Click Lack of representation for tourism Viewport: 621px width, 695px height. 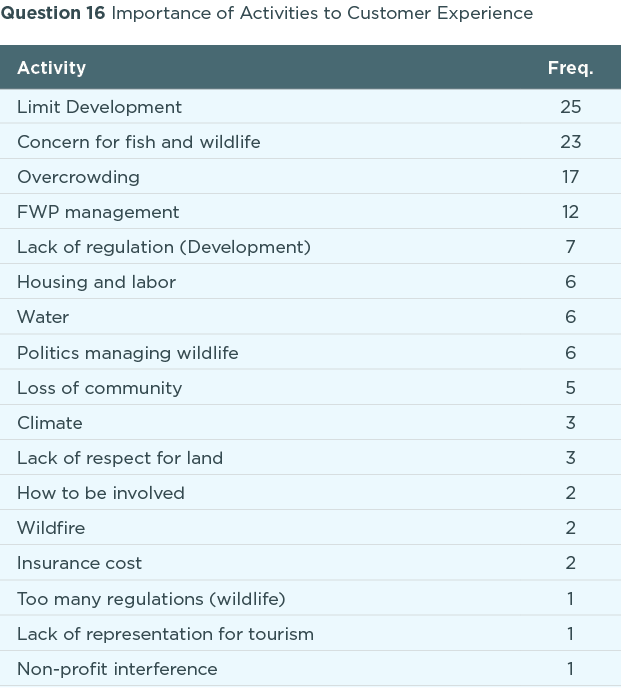[x=165, y=634]
